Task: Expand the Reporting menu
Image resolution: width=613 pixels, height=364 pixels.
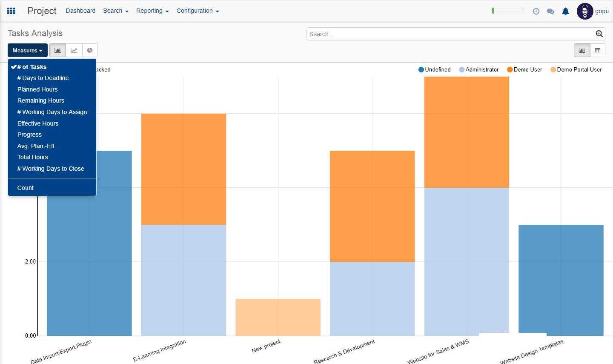Action: click(152, 11)
